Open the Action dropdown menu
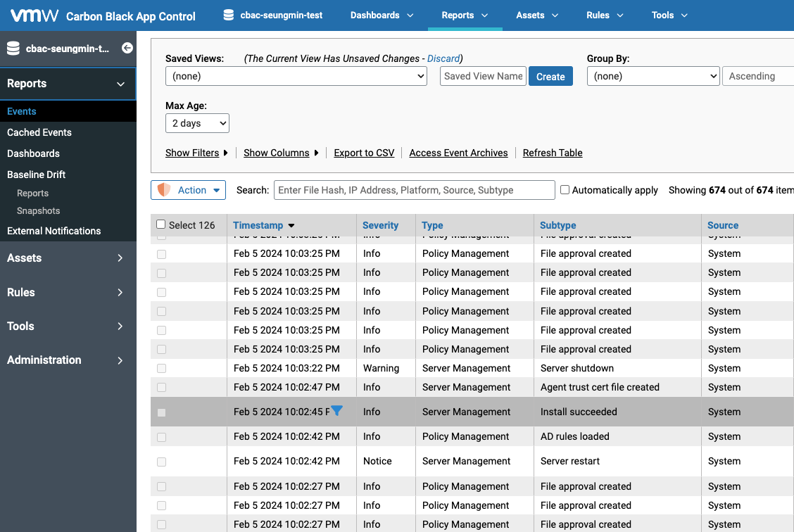 (189, 190)
